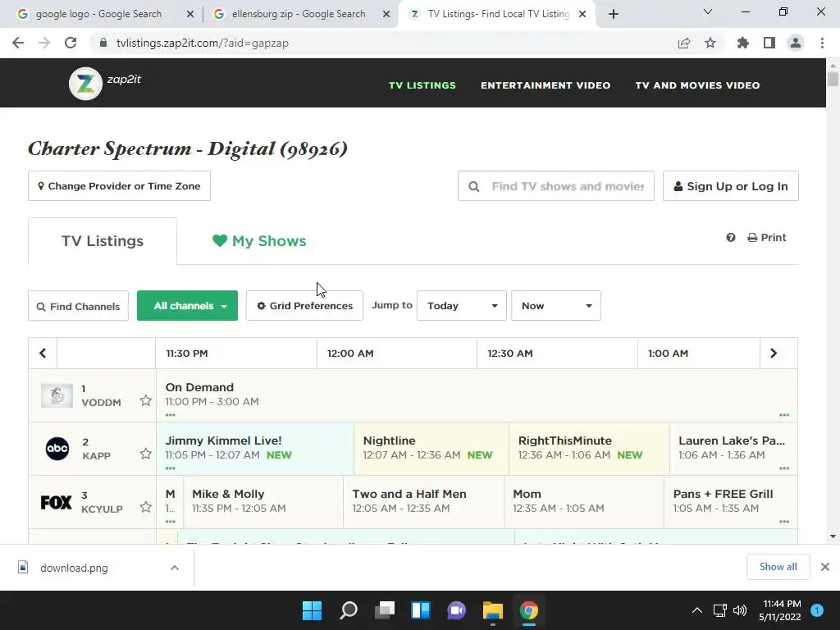Open TV LISTINGS in top navigation
Screen dimensions: 840x630
point(422,85)
